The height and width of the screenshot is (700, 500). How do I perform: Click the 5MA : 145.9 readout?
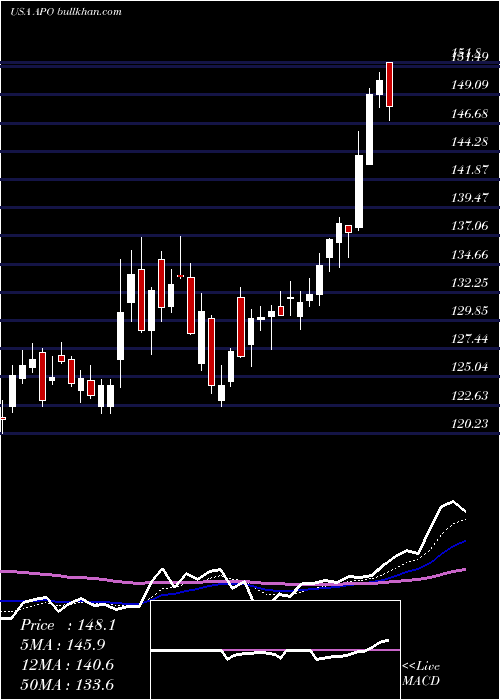click(63, 645)
